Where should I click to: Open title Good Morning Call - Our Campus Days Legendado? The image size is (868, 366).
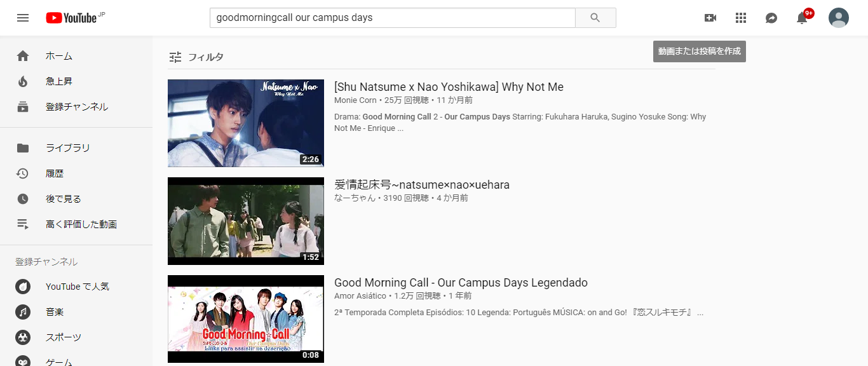pos(461,283)
